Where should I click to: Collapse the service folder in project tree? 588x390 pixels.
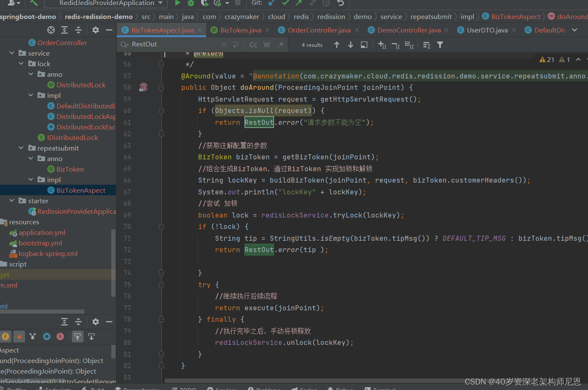tap(12, 53)
